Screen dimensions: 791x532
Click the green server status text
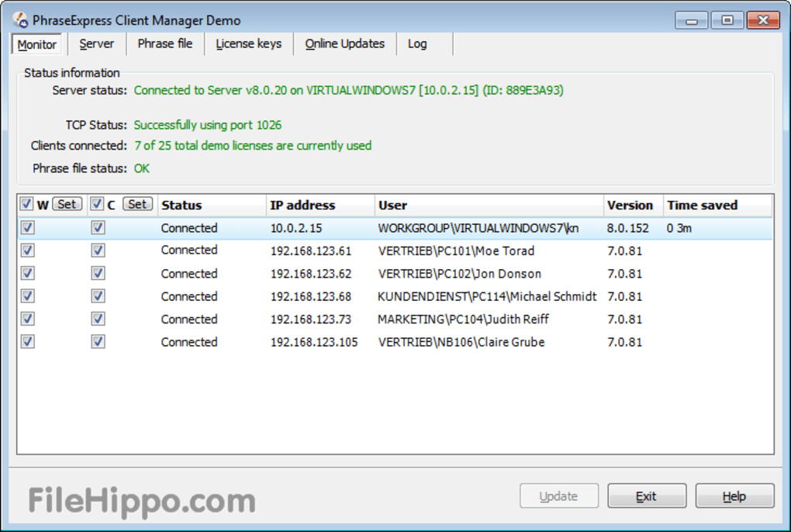tap(349, 90)
